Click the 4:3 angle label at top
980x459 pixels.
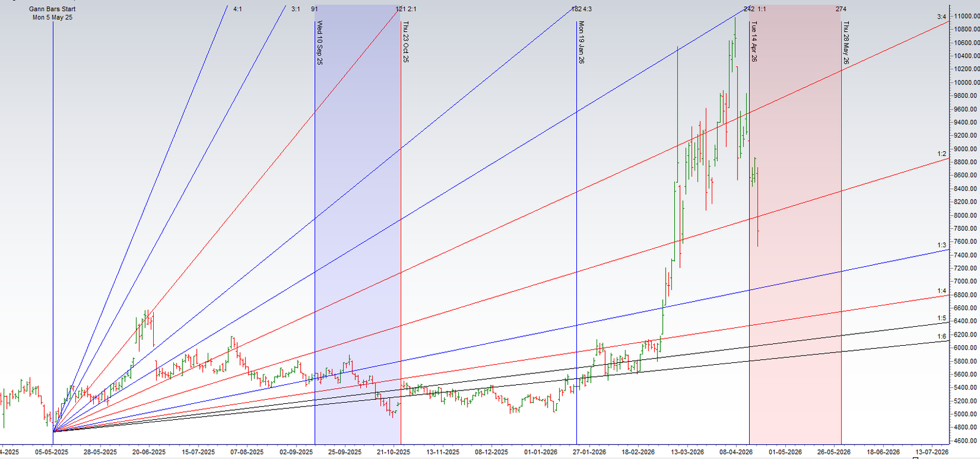coord(587,9)
